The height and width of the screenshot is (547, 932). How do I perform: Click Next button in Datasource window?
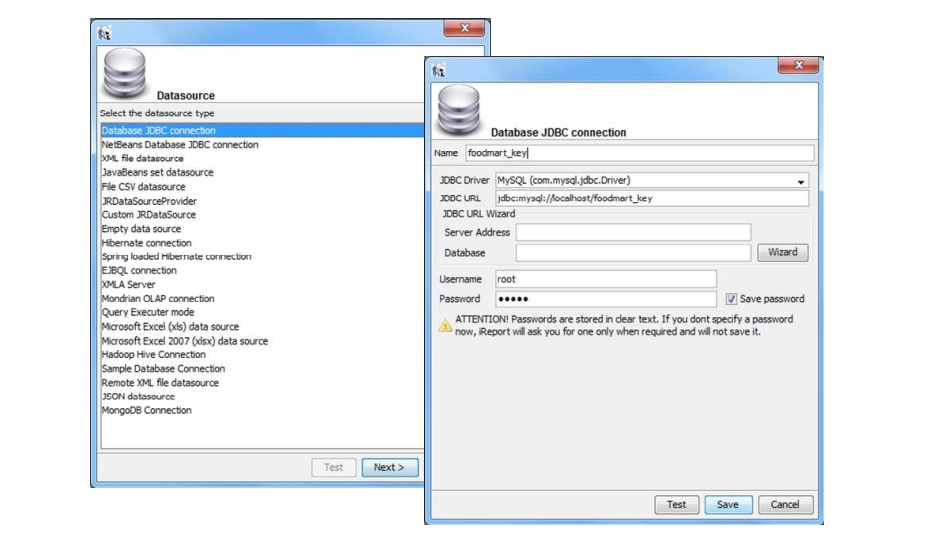tap(389, 467)
